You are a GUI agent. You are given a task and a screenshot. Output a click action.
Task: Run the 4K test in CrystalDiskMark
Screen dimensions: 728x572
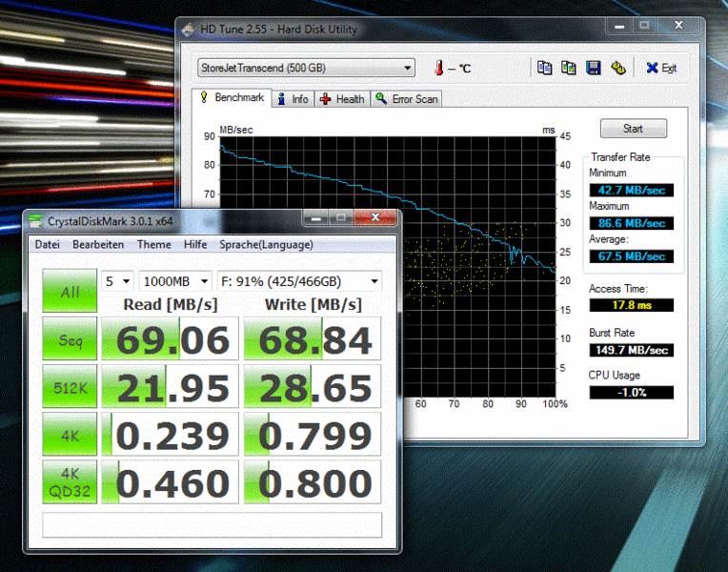[x=70, y=435]
